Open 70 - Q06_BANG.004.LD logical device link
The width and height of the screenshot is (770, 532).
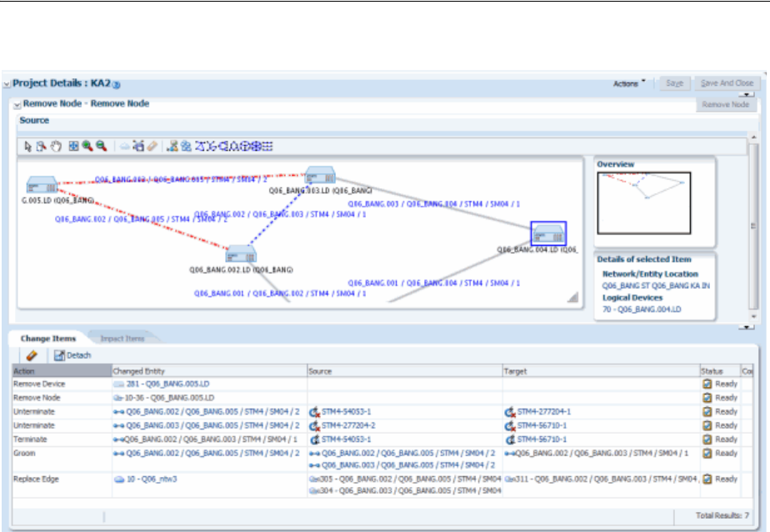[x=642, y=310]
